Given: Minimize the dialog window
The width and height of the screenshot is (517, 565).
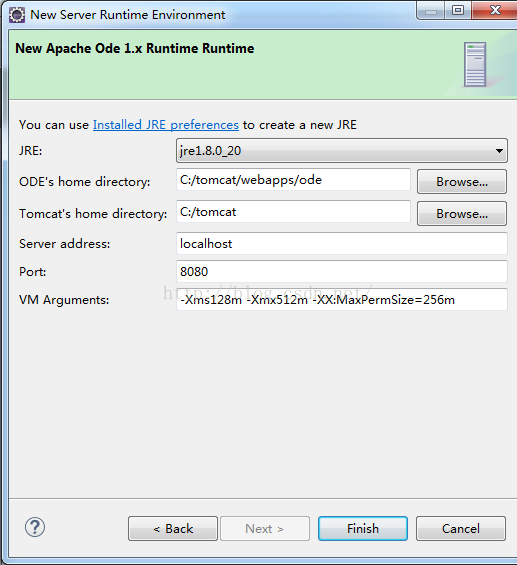Looking at the screenshot, I should point(431,10).
